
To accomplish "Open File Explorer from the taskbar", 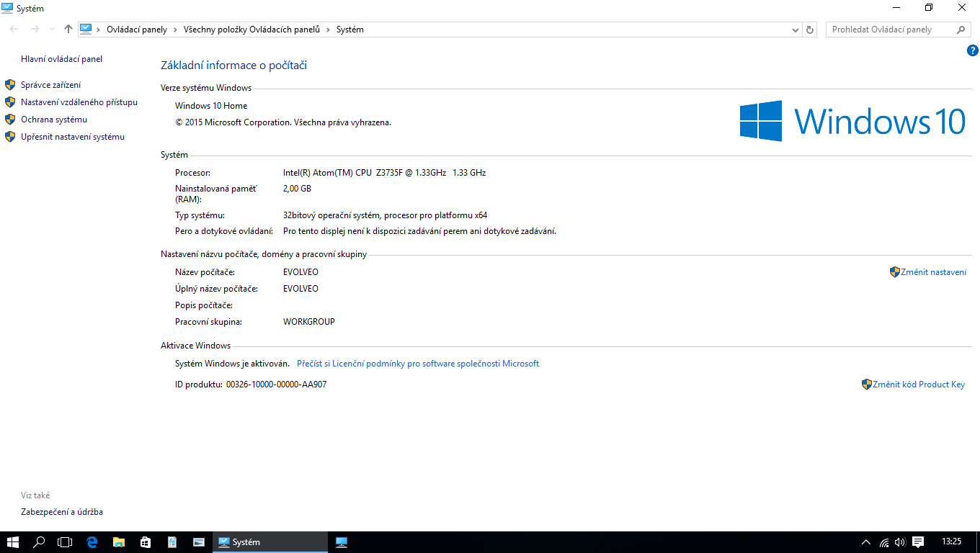I will (x=118, y=542).
